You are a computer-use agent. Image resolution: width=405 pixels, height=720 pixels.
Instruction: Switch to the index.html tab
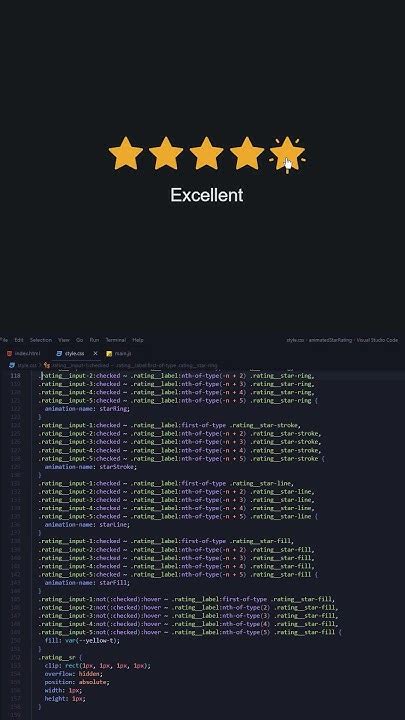[x=24, y=354]
